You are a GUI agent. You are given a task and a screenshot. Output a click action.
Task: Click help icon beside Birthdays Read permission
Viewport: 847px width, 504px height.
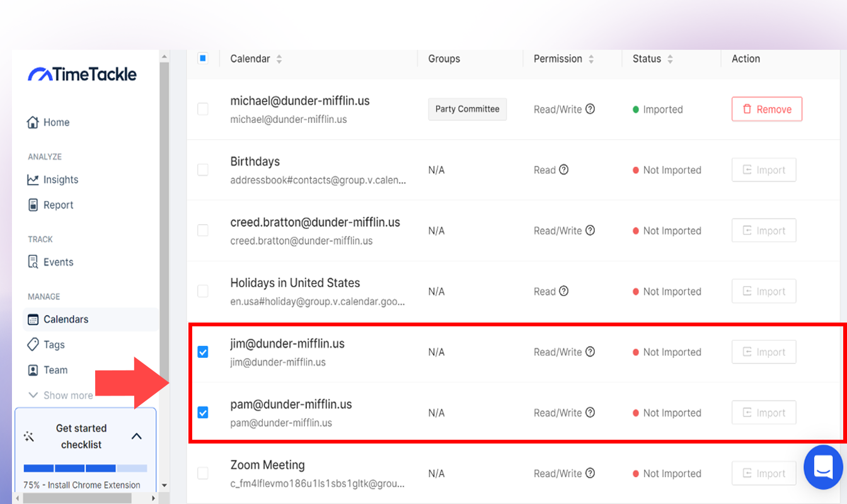tap(564, 169)
